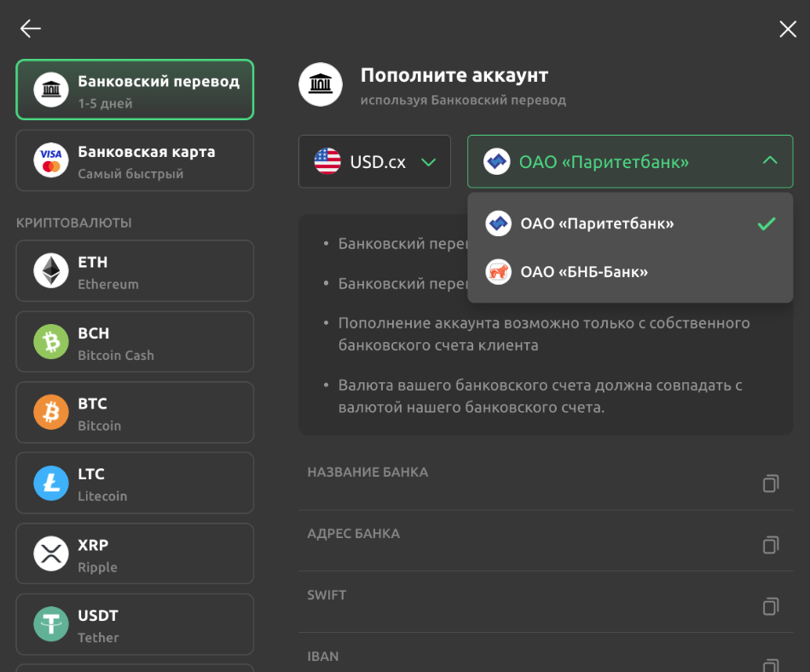The width and height of the screenshot is (810, 672).
Task: Select Банковская карта payment method
Action: click(135, 160)
